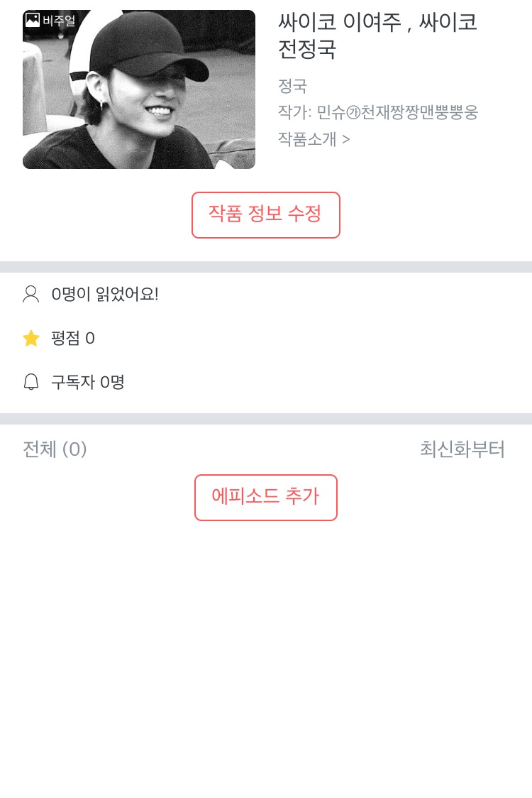Click the 비주얼 label on the cover
Screen dimensions: 532x798
coord(59,21)
